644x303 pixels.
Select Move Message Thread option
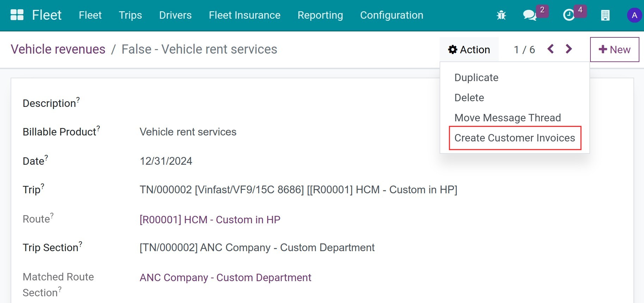tap(507, 118)
